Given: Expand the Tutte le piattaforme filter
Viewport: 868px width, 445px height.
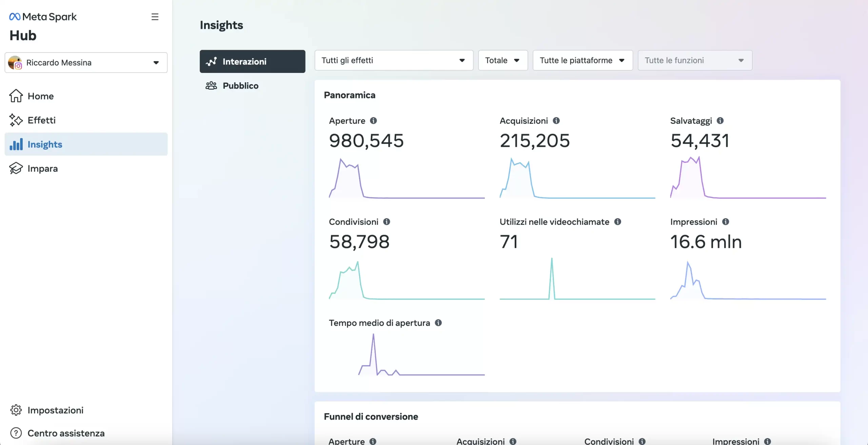Looking at the screenshot, I should pos(582,60).
